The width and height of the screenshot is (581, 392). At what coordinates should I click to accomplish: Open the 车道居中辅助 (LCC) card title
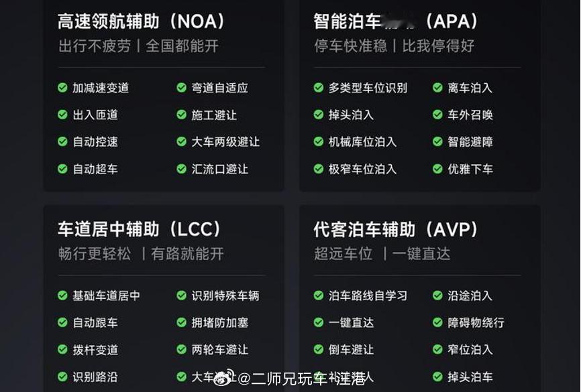(x=140, y=229)
